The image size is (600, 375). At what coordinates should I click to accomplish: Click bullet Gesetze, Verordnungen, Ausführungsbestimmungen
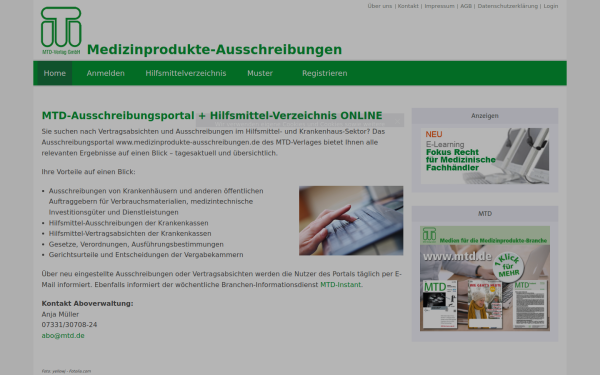[136, 244]
